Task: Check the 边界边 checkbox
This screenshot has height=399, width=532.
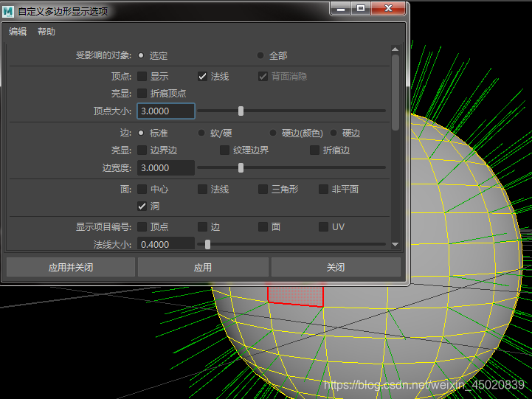Action: [142, 150]
